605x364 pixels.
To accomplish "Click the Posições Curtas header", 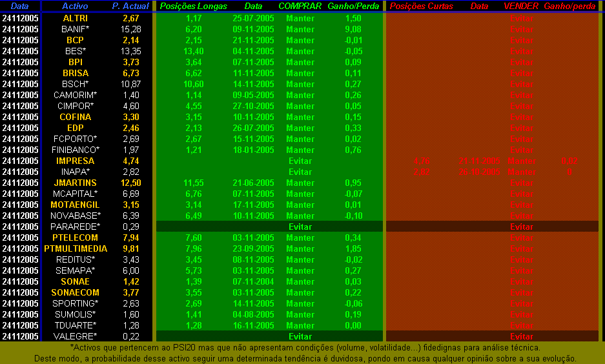I will (421, 6).
